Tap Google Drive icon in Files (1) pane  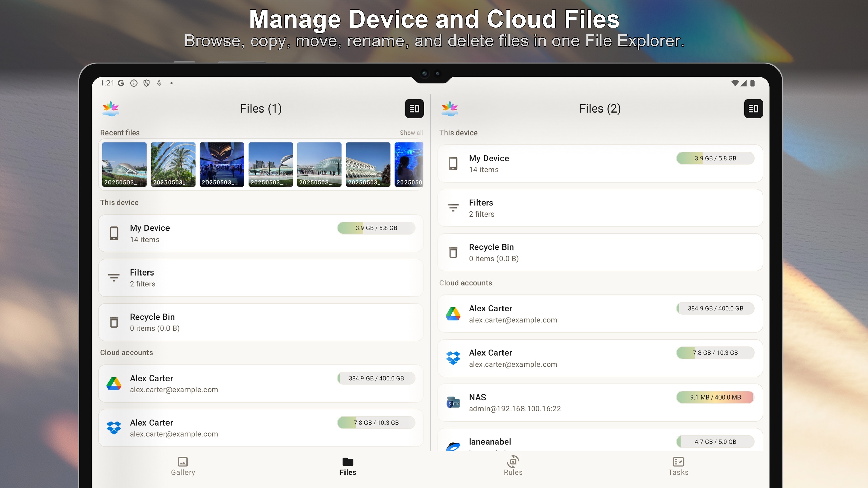pyautogui.click(x=114, y=384)
